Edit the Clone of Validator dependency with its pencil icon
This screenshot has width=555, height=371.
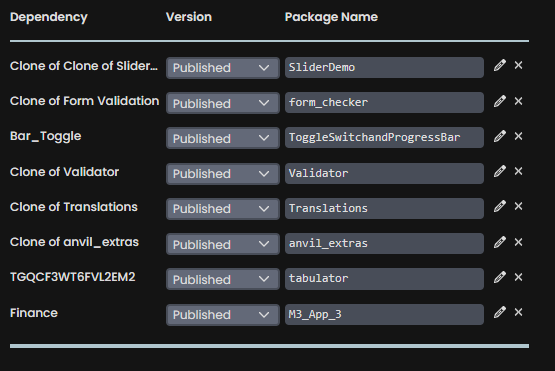[x=499, y=171]
